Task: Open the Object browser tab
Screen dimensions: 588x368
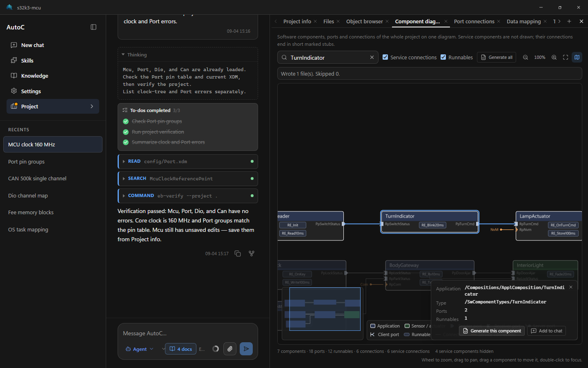Action: point(365,21)
